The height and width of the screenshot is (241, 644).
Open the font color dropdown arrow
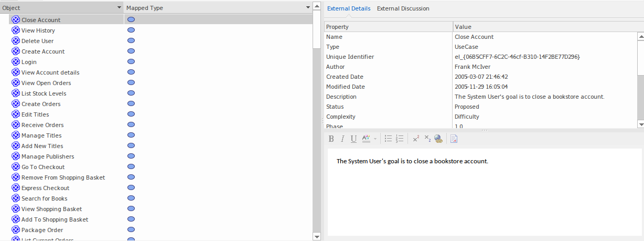[x=375, y=139]
